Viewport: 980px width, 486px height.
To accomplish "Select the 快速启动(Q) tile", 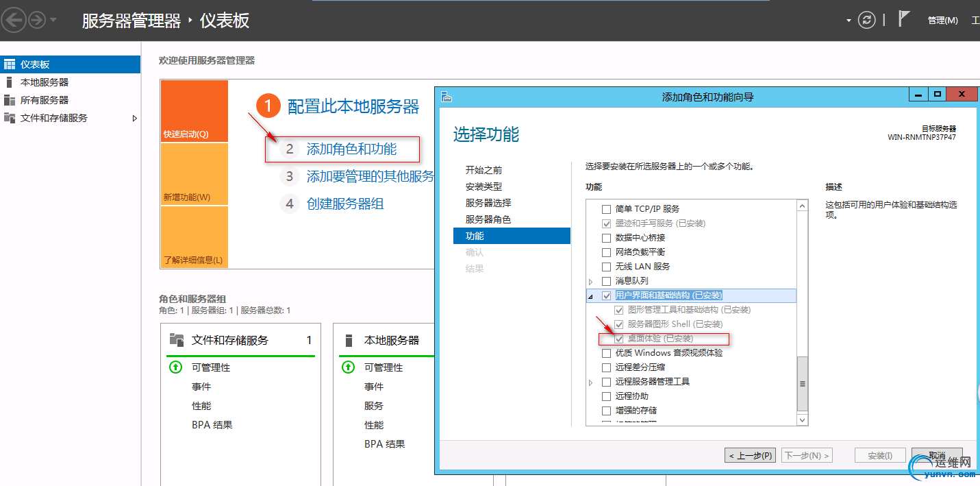I will click(194, 111).
